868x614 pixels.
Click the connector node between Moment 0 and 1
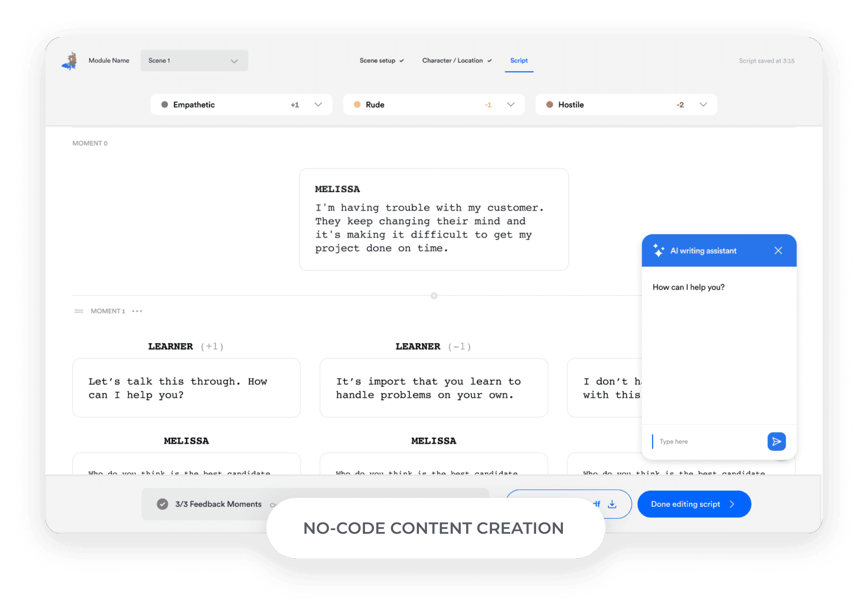434,295
